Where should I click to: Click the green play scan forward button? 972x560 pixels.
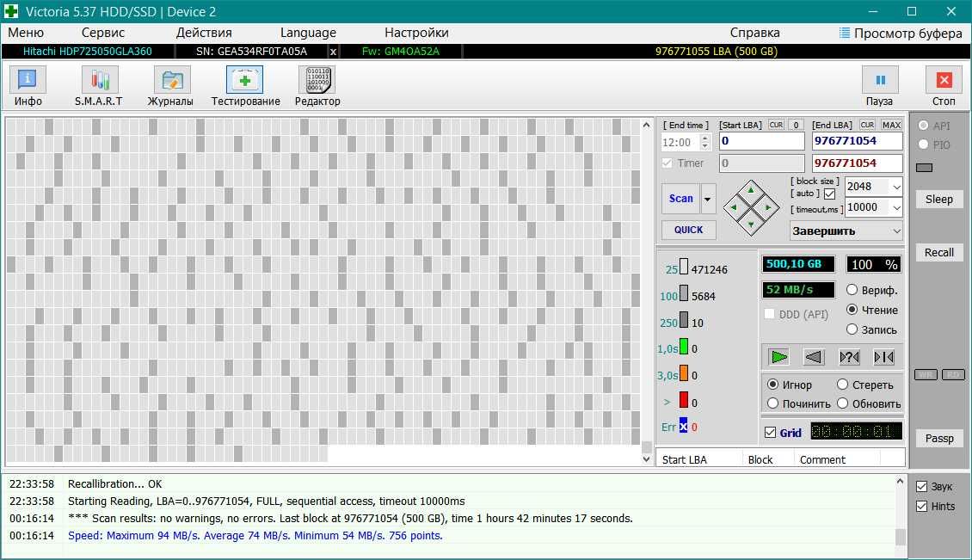[x=778, y=357]
